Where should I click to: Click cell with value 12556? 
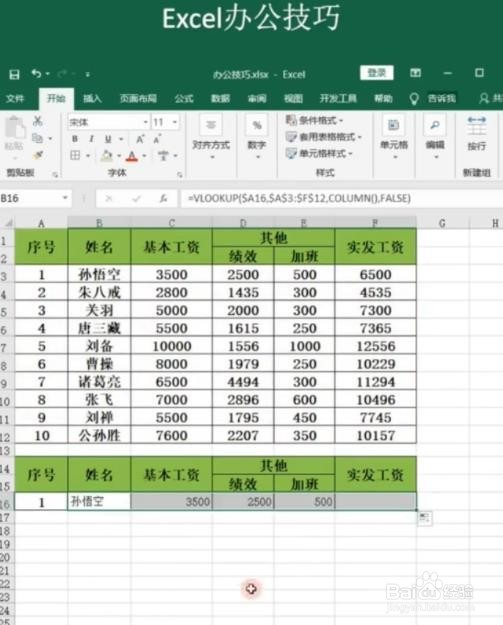coord(375,346)
